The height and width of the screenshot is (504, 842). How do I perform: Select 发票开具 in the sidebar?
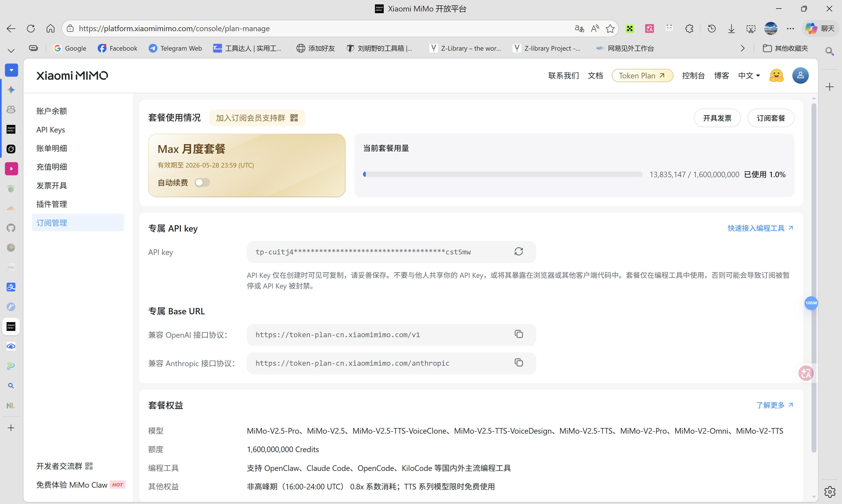(78, 186)
